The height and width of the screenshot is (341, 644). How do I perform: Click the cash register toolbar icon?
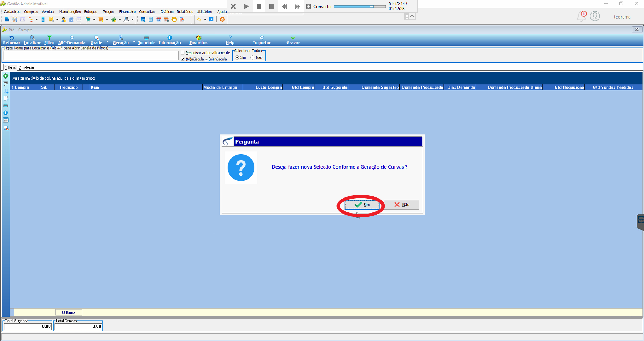(126, 20)
